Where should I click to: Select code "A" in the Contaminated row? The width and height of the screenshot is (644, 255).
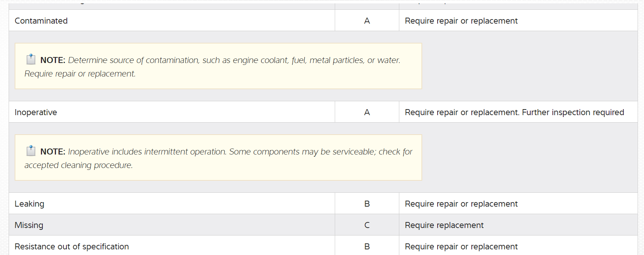click(x=367, y=21)
